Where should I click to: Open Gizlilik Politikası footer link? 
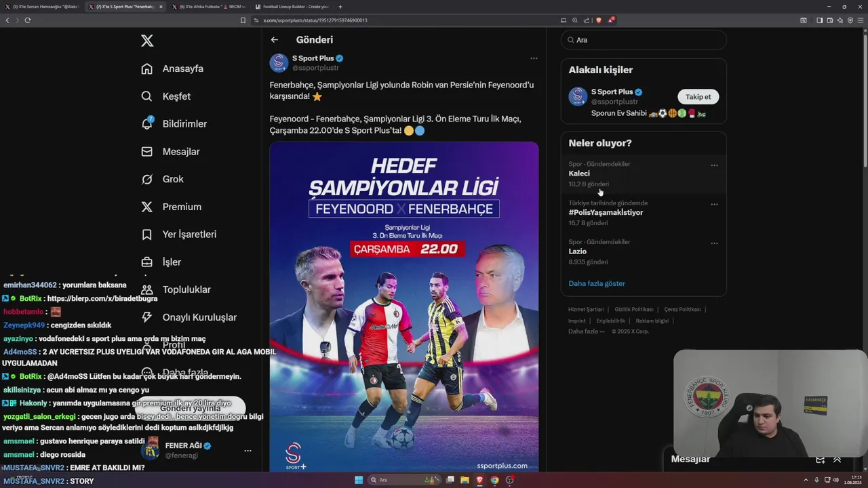click(x=634, y=309)
